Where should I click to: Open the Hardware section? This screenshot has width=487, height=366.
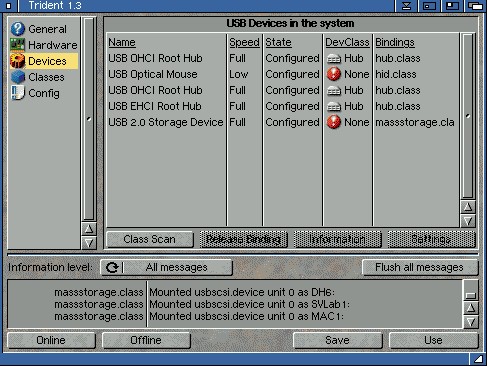click(44, 45)
